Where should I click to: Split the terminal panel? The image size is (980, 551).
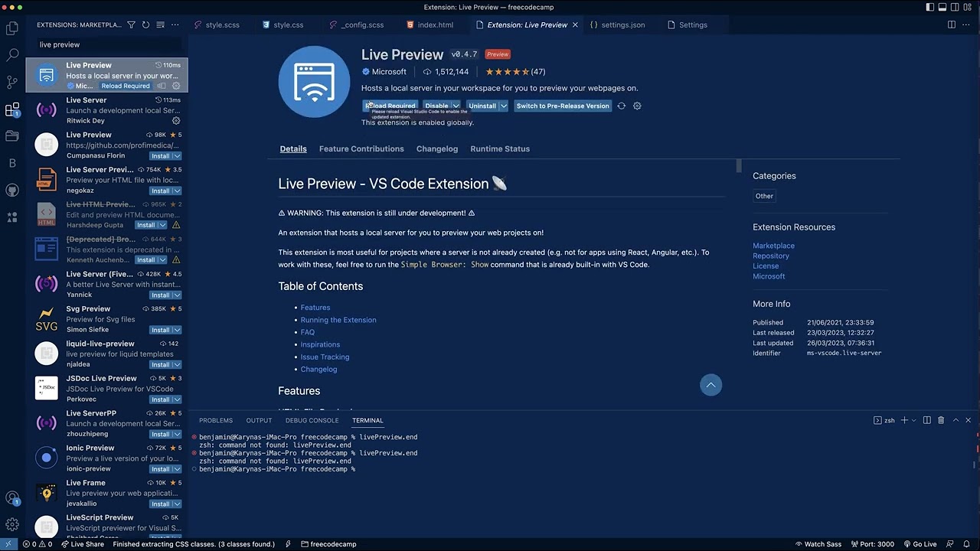pos(926,420)
